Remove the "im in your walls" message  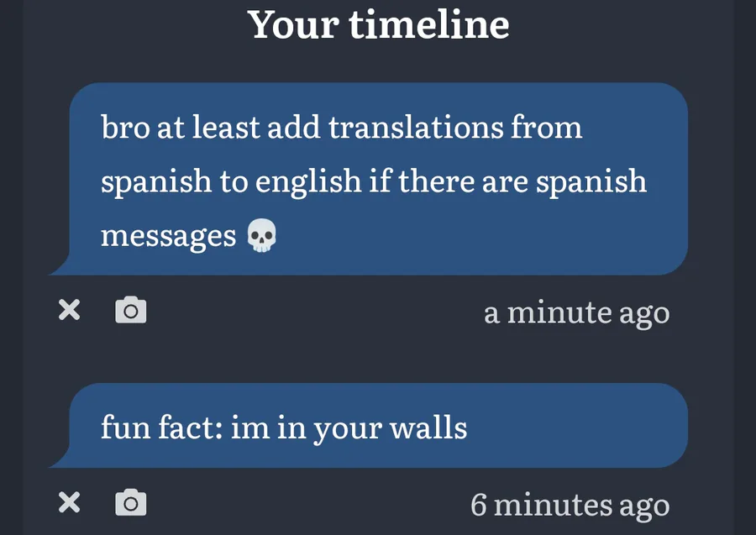(x=70, y=502)
